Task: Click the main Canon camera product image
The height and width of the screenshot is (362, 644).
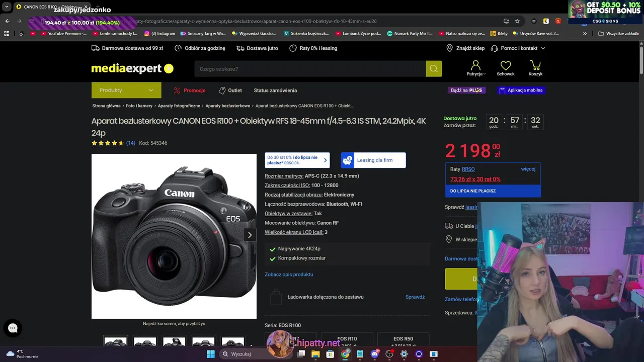Action: point(174,236)
